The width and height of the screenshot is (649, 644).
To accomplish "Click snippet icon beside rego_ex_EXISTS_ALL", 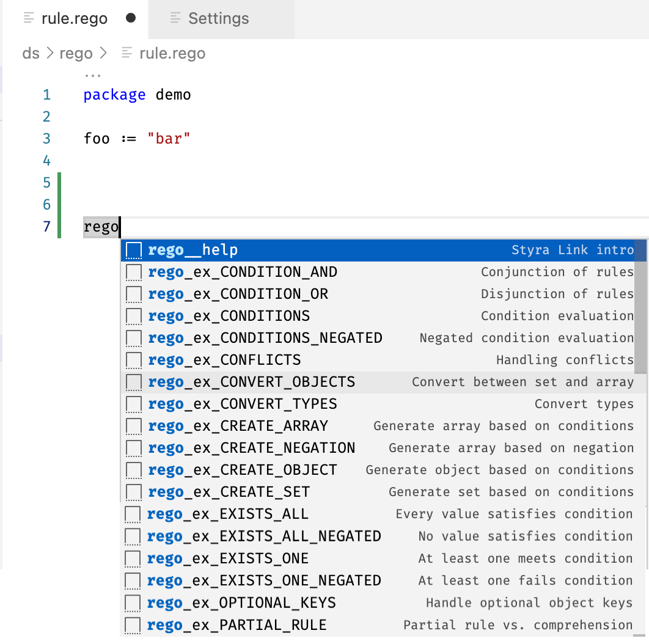I will point(133,514).
